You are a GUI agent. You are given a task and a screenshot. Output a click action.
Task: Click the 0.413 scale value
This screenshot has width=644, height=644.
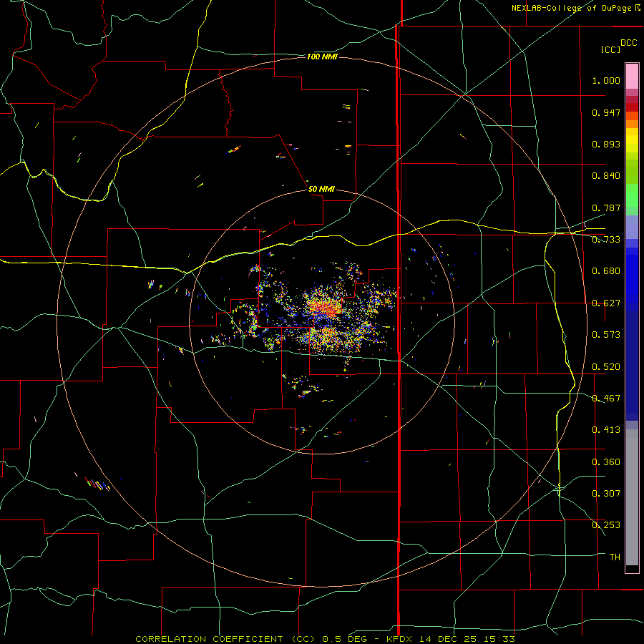(x=606, y=430)
